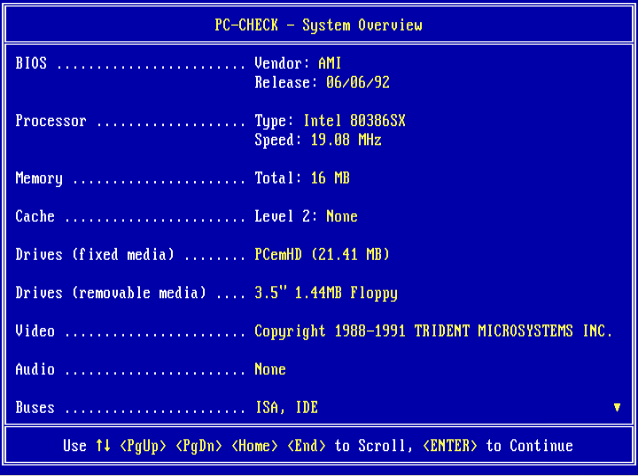Image resolution: width=638 pixels, height=476 pixels.
Task: Select the BIOS row label
Action: click(31, 63)
